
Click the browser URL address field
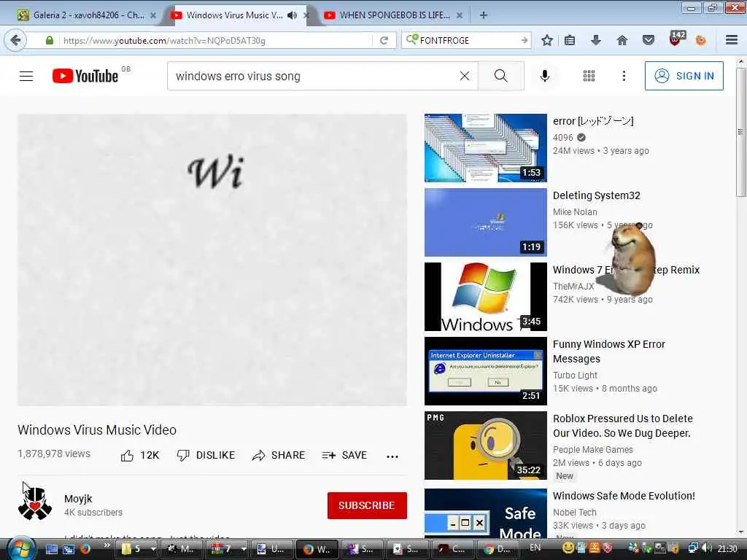[x=214, y=41]
